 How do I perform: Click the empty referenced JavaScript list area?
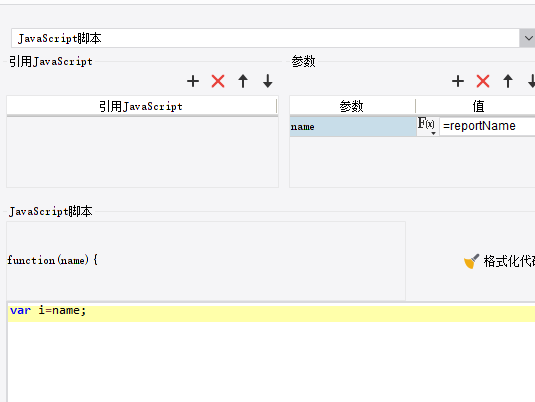point(142,152)
